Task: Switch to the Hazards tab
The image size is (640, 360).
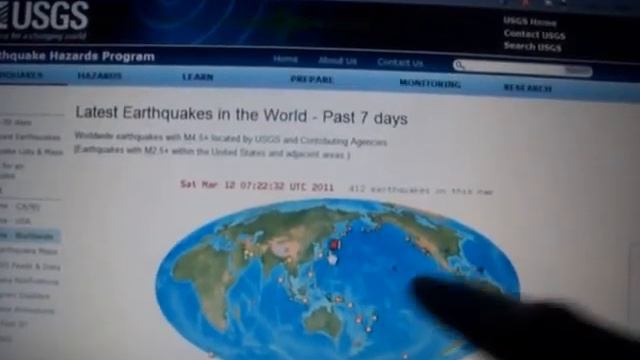Action: (x=100, y=76)
